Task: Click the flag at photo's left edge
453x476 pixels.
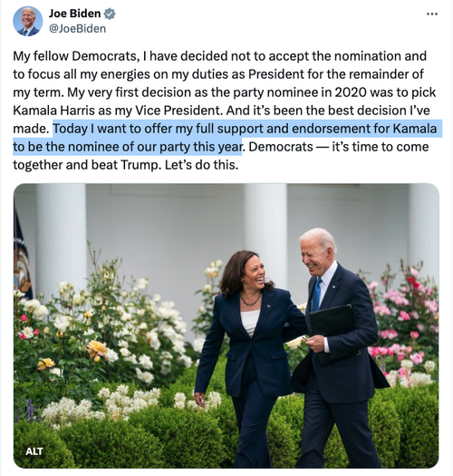Action: [22, 255]
